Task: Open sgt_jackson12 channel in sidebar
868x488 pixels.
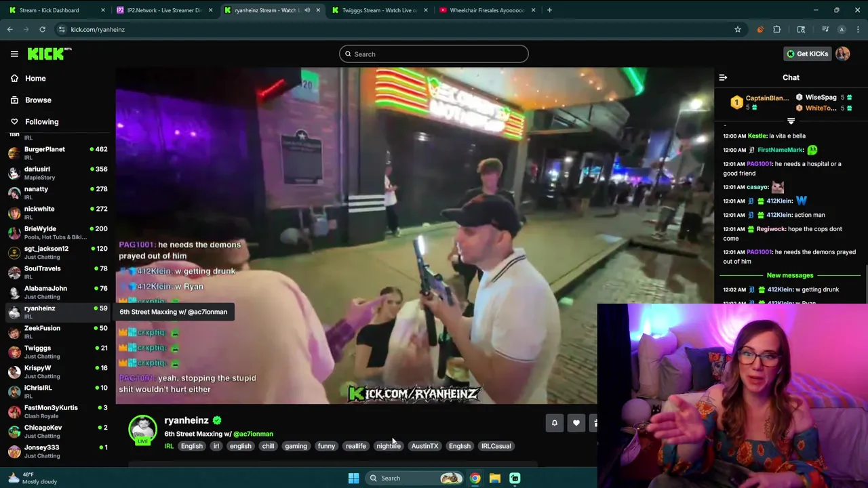Action: tap(57, 252)
